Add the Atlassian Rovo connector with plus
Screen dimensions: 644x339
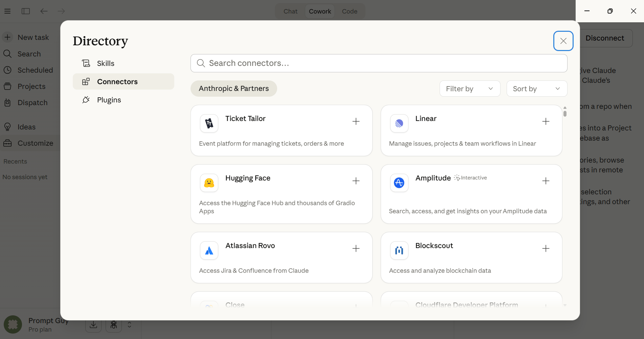[356, 248]
